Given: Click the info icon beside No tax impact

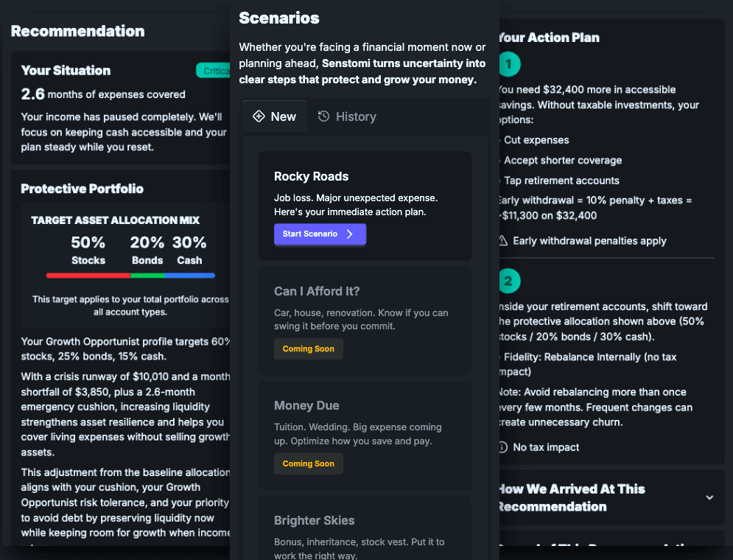Looking at the screenshot, I should point(503,447).
